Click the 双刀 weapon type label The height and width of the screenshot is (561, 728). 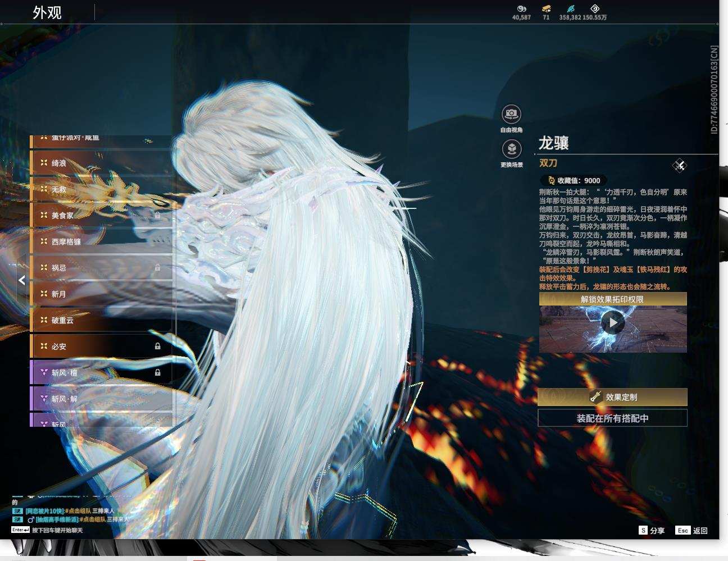(548, 163)
